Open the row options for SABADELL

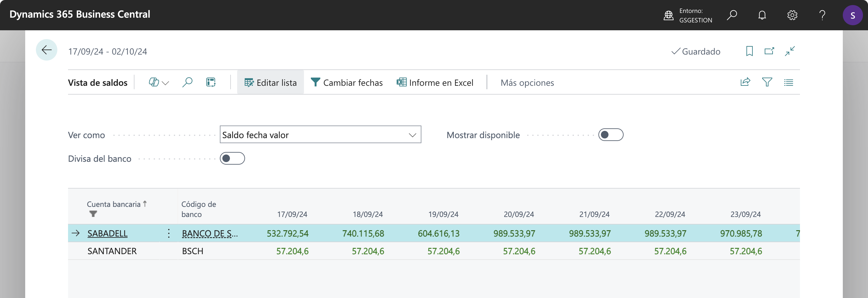(x=169, y=233)
